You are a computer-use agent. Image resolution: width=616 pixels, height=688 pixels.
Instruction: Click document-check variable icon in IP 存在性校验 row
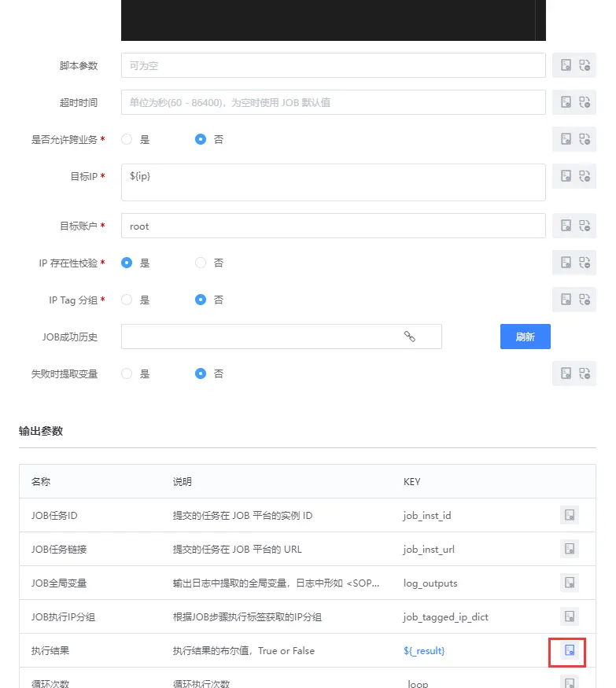click(566, 263)
